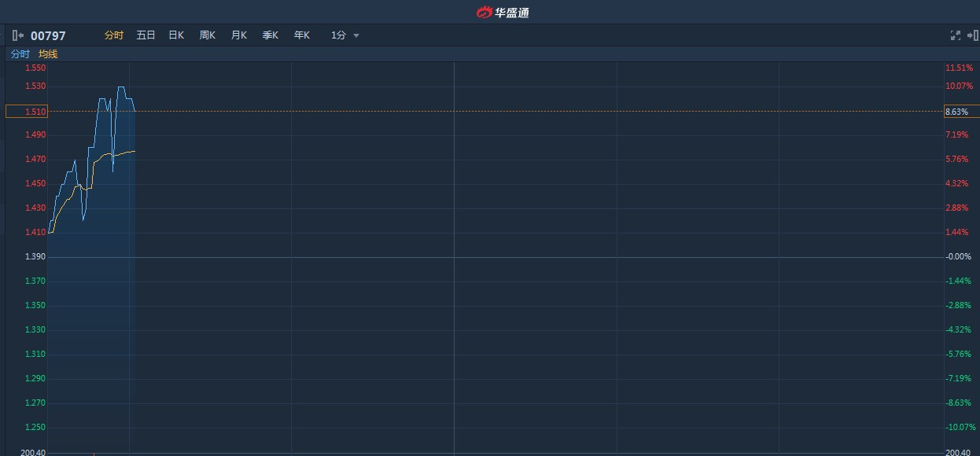This screenshot has height=456, width=980.
Task: Toggle the yellow 均线 average line legend
Action: (48, 54)
